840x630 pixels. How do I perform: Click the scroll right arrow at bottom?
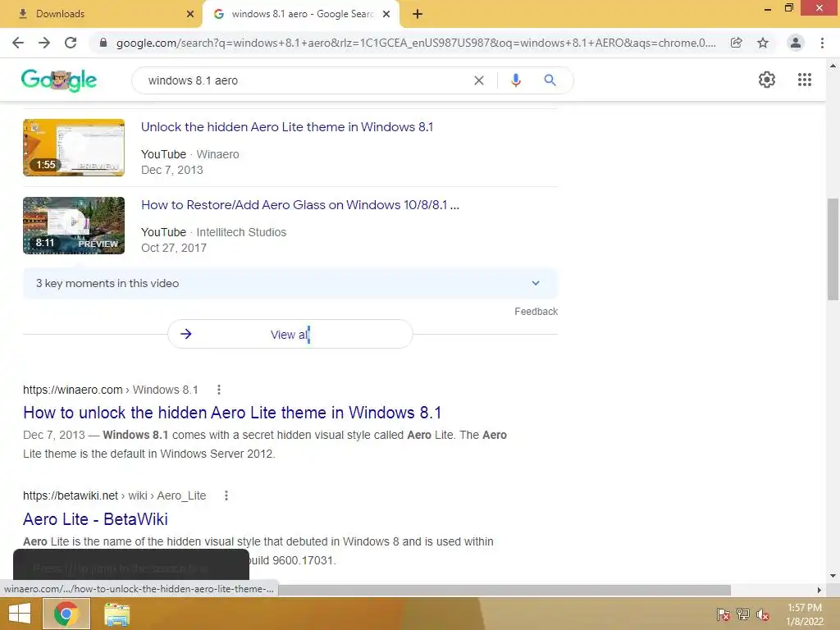[819, 591]
